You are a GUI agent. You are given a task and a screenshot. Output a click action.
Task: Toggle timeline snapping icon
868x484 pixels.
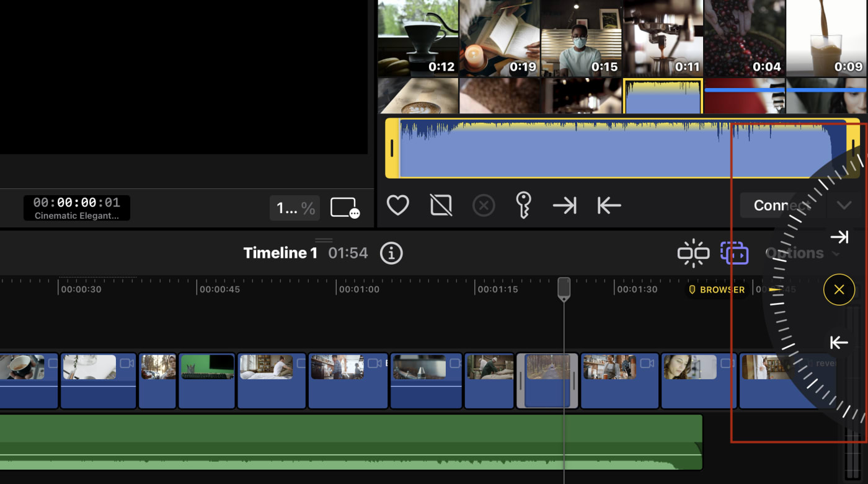[693, 253]
